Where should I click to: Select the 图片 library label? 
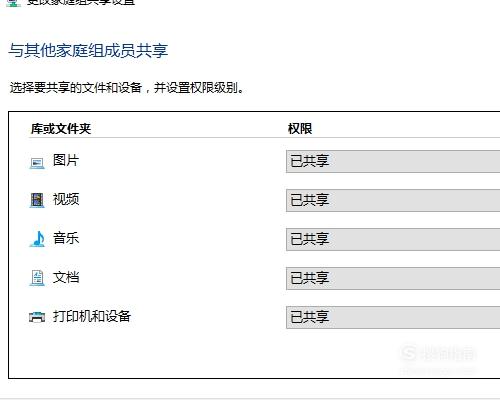tap(66, 160)
